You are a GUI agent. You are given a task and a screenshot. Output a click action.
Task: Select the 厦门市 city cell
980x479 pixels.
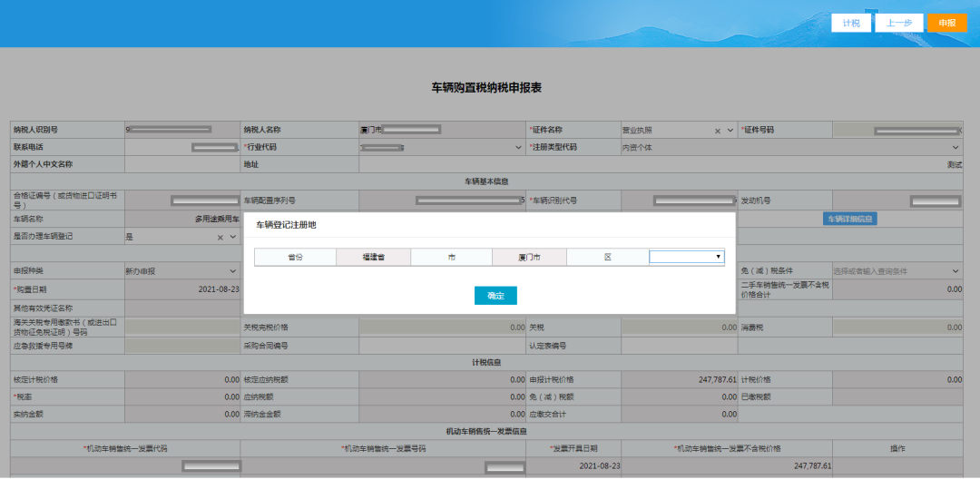(529, 258)
